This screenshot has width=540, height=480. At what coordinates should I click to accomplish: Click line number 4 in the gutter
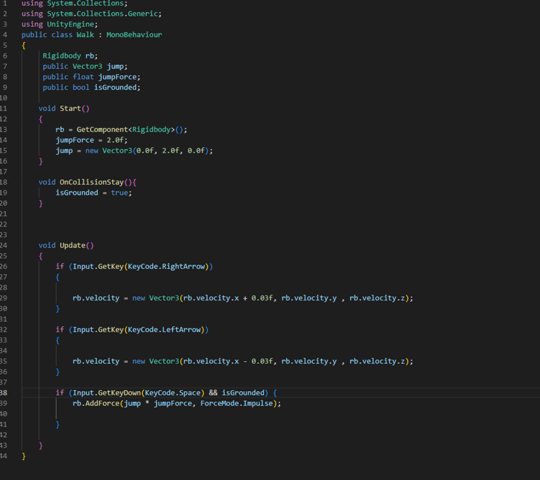[x=4, y=35]
